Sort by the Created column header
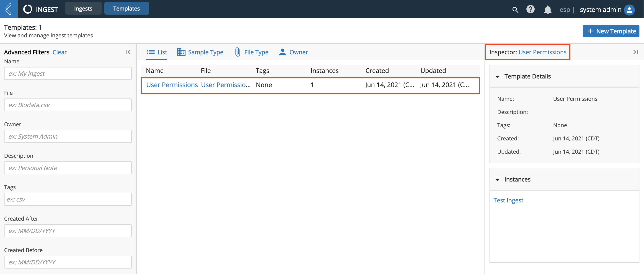The height and width of the screenshot is (274, 644). 377,71
